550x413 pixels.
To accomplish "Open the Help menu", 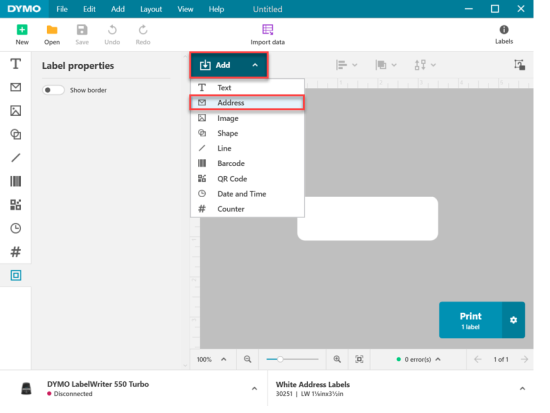I will tap(216, 9).
